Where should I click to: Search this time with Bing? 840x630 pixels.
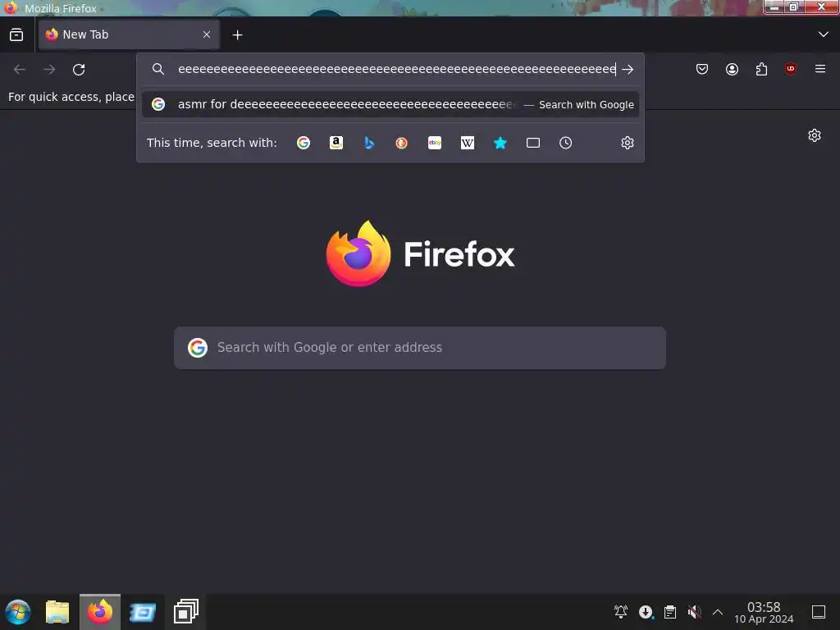[x=369, y=143]
